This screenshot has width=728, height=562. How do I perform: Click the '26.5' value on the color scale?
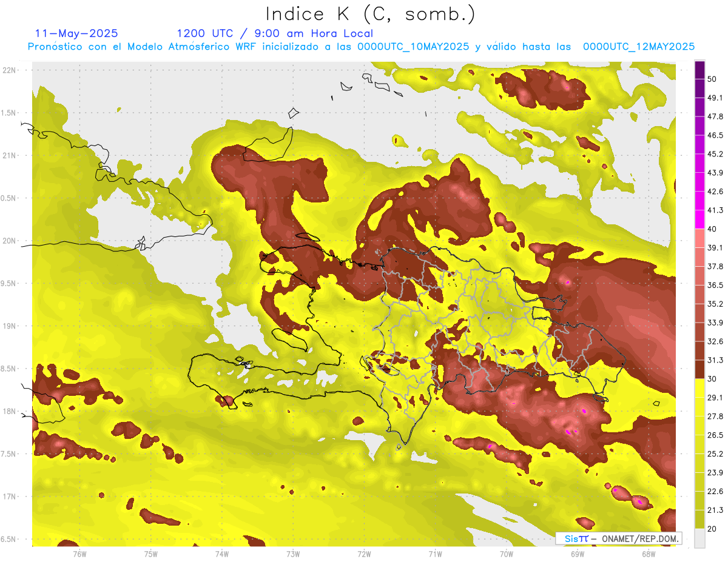click(715, 435)
